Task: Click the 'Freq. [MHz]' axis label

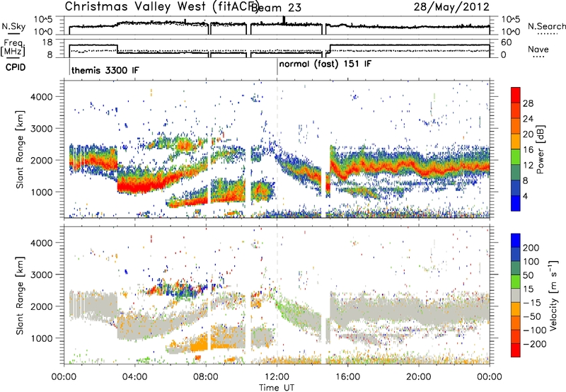Action: click(13, 47)
